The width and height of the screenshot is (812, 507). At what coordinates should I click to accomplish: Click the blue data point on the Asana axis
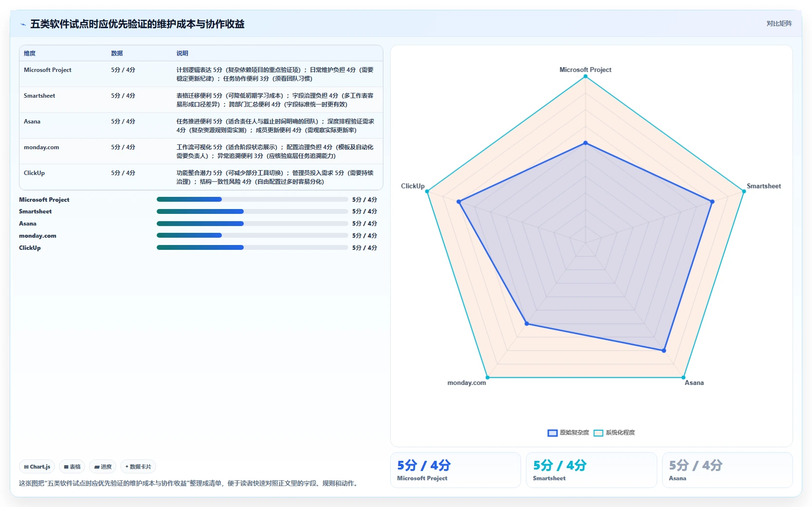664,350
